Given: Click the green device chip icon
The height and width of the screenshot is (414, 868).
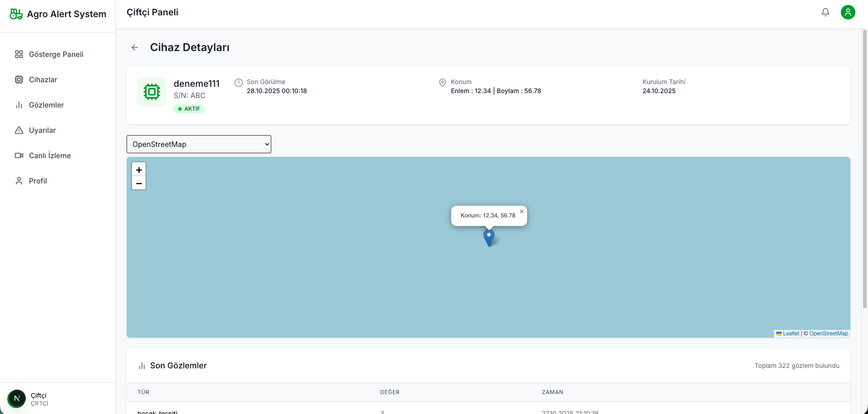Looking at the screenshot, I should pyautogui.click(x=152, y=92).
